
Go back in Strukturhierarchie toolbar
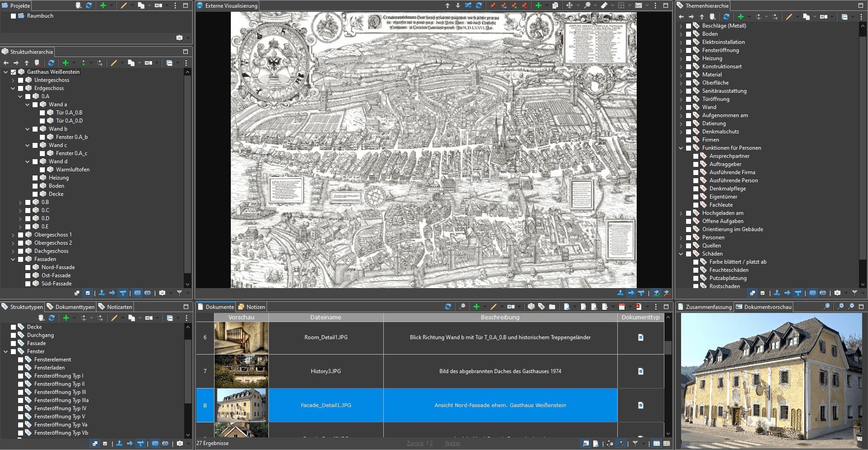click(6, 63)
